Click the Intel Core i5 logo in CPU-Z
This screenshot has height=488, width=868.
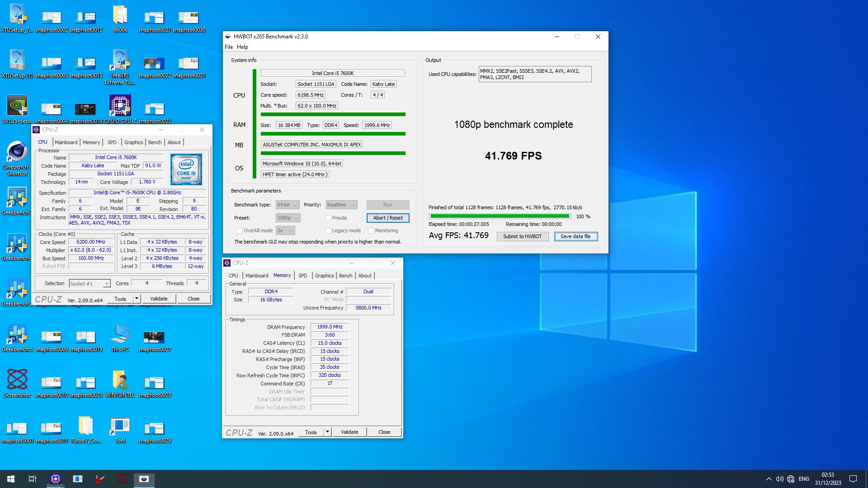[186, 169]
